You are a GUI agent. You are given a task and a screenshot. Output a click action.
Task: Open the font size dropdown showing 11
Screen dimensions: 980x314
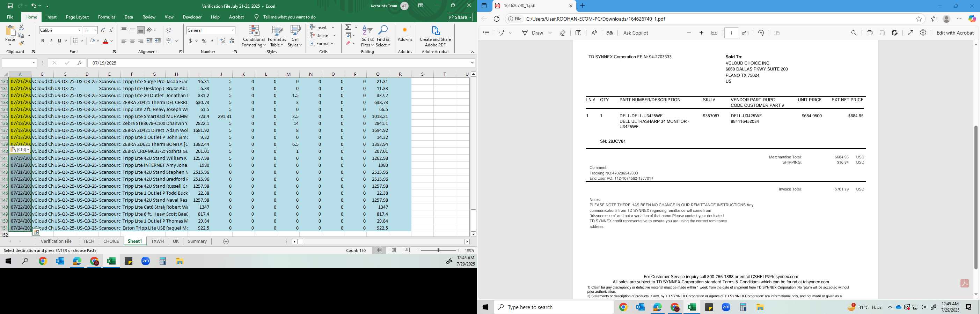tap(95, 30)
